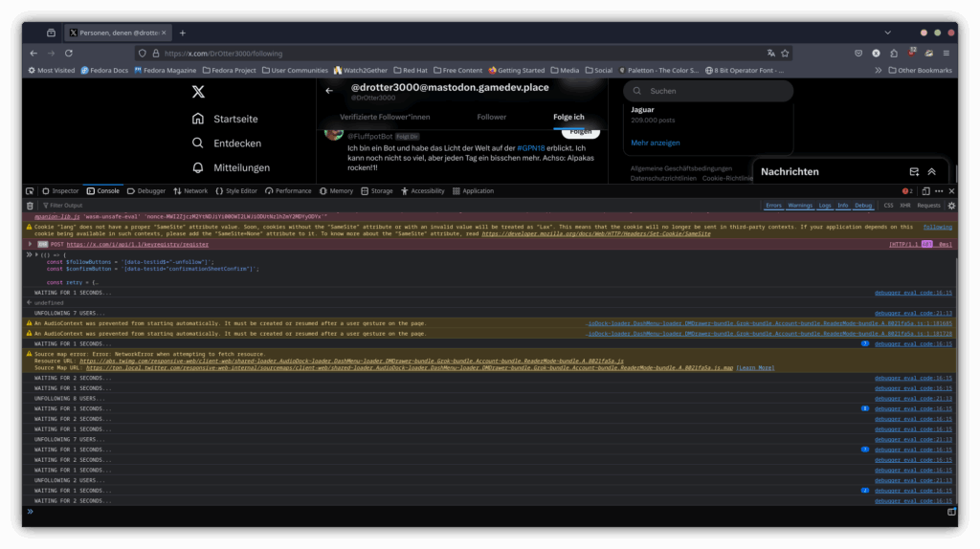Open the Style Editor tab
The height and width of the screenshot is (549, 980).
[236, 191]
